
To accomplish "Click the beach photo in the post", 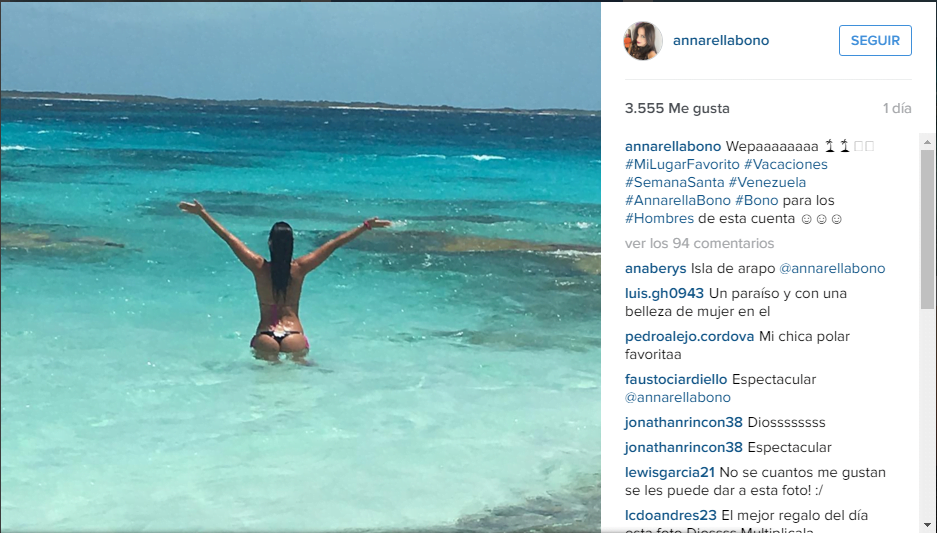I will click(x=301, y=266).
